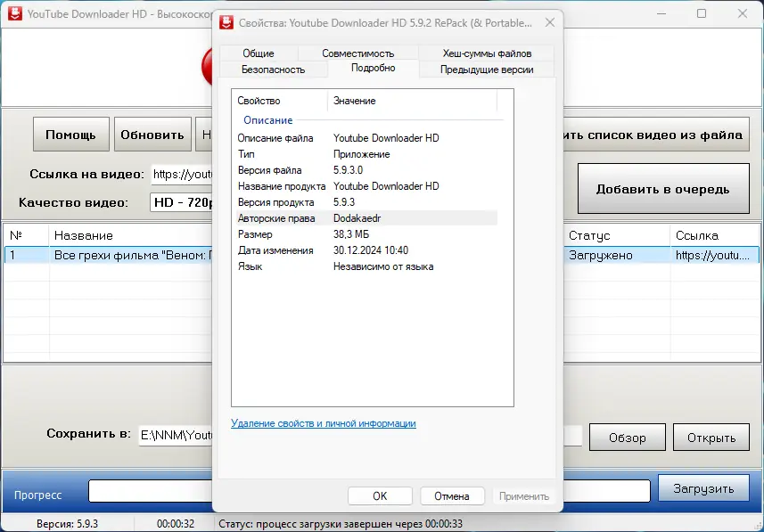
Task: Select the Версия продукта row
Action: click(367, 202)
